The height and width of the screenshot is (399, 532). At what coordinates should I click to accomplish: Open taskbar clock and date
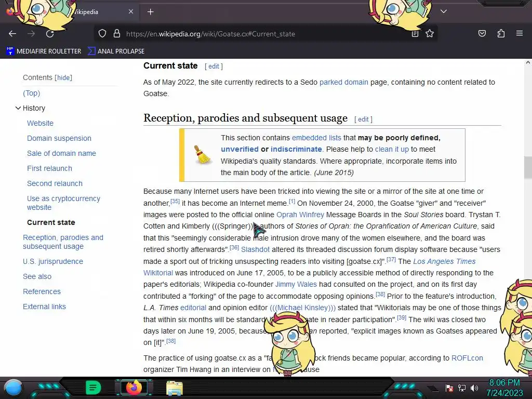coord(504,388)
